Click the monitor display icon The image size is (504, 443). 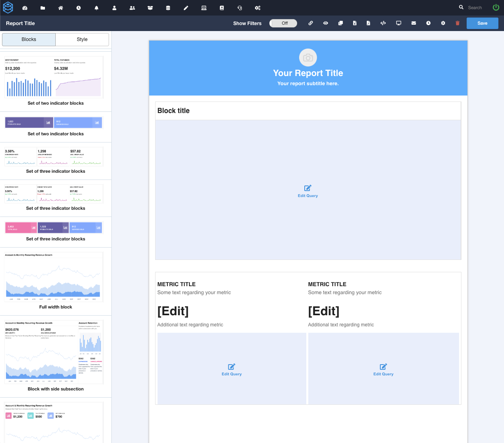(x=399, y=23)
